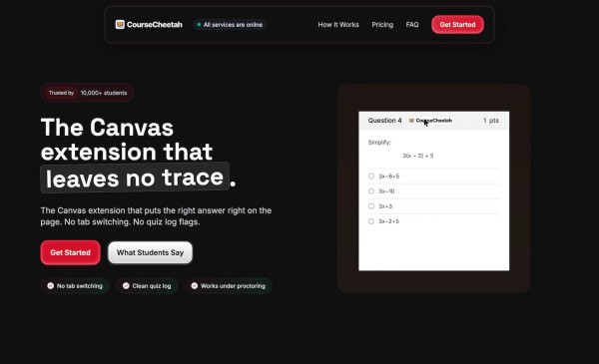Click the leaves no trace highlighted text
The height and width of the screenshot is (364, 599).
click(x=135, y=178)
